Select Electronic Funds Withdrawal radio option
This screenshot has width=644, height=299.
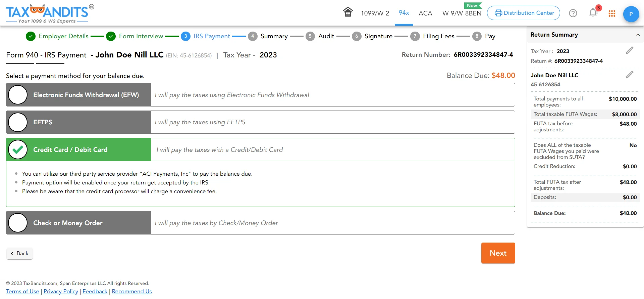[18, 95]
